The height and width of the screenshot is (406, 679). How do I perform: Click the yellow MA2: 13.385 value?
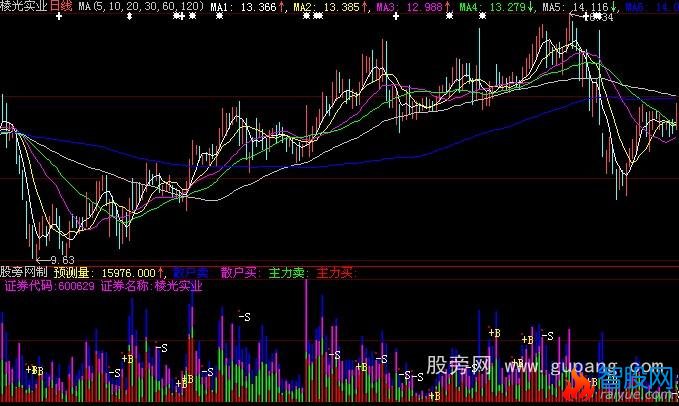point(330,7)
